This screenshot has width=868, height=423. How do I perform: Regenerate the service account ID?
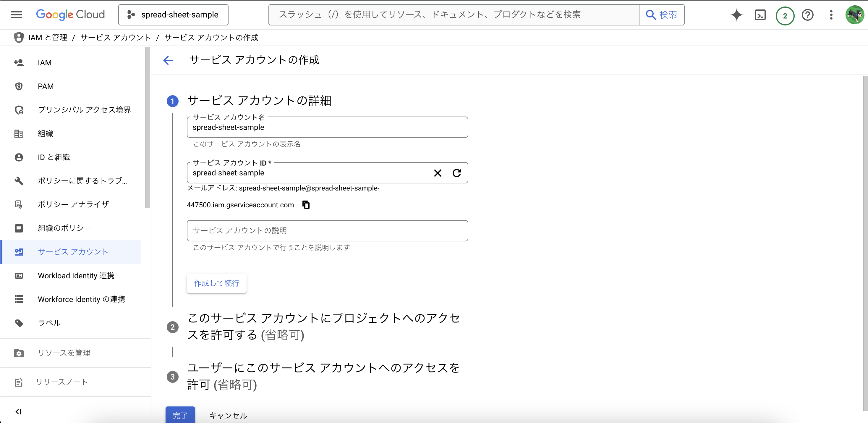(456, 173)
